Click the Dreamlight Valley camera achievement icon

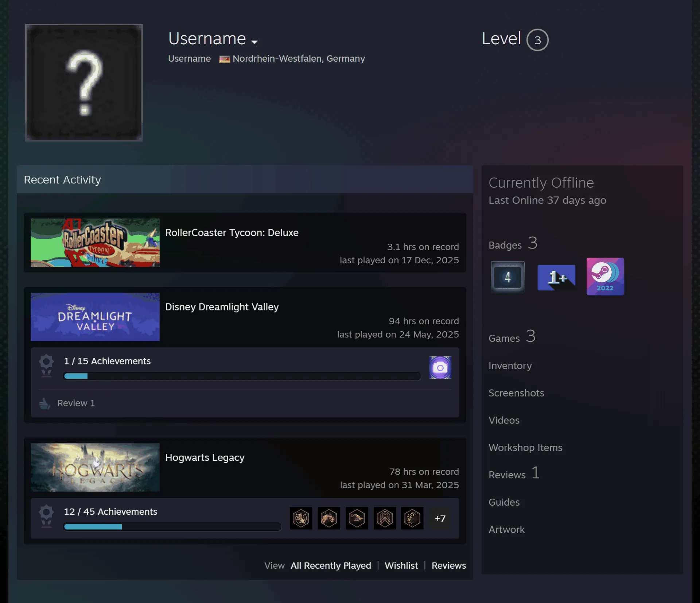(x=440, y=368)
